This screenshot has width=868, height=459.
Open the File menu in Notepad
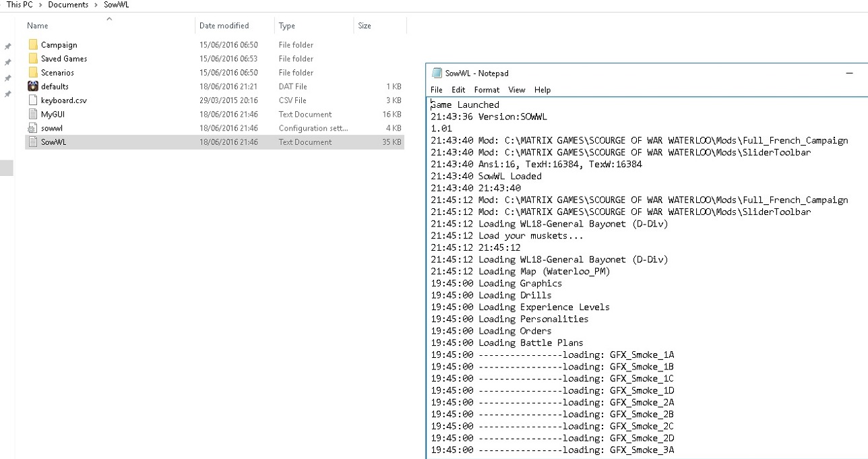pyautogui.click(x=437, y=90)
